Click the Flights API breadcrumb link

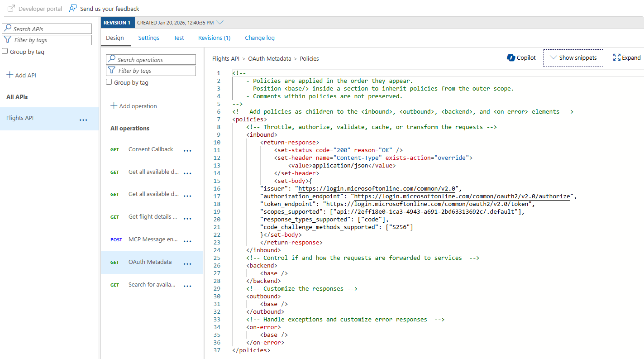click(225, 58)
